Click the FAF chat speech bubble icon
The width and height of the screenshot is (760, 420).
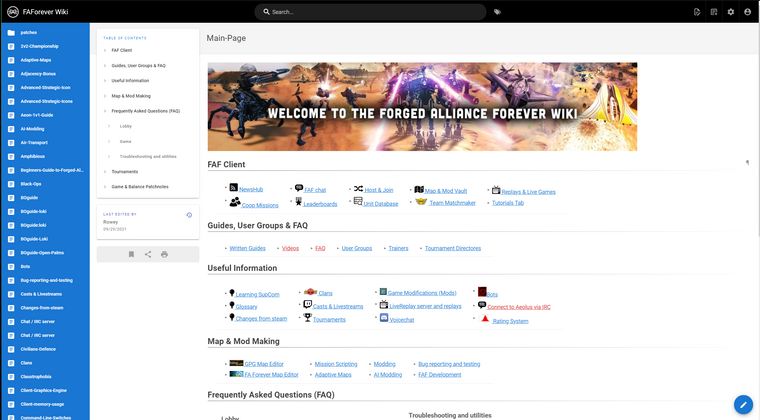click(299, 188)
